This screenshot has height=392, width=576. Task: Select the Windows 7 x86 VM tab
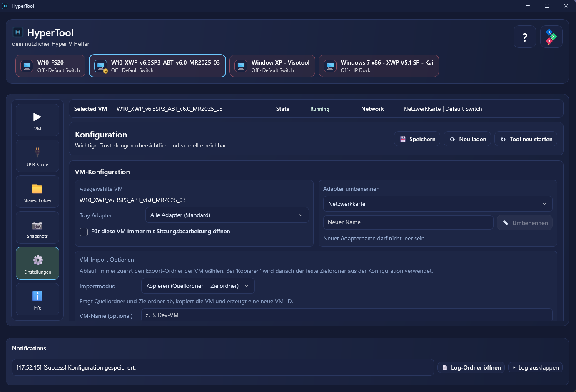378,66
